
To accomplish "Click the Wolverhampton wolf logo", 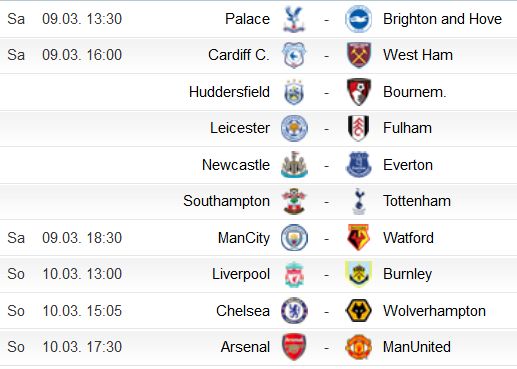I will click(x=358, y=311).
